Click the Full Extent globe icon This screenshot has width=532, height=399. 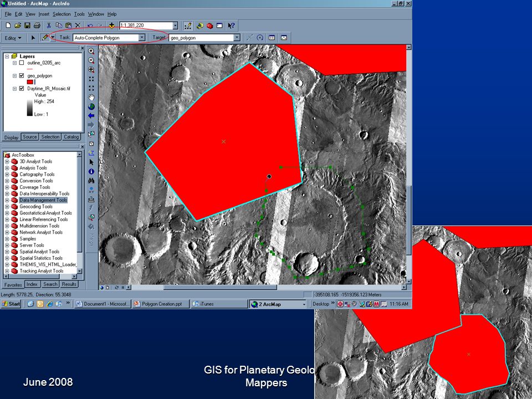click(91, 106)
